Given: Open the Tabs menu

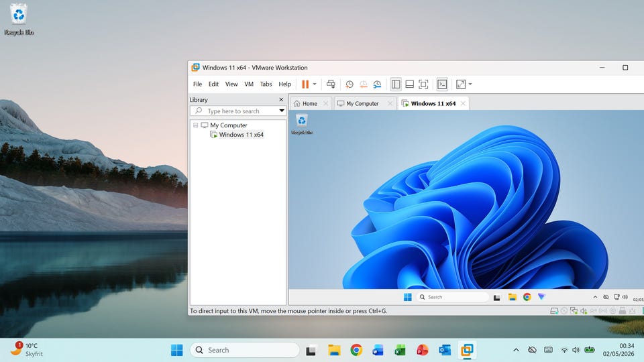Looking at the screenshot, I should pyautogui.click(x=266, y=84).
